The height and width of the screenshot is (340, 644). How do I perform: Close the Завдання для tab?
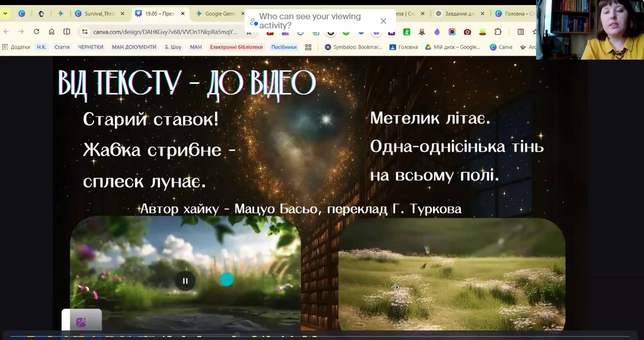482,14
